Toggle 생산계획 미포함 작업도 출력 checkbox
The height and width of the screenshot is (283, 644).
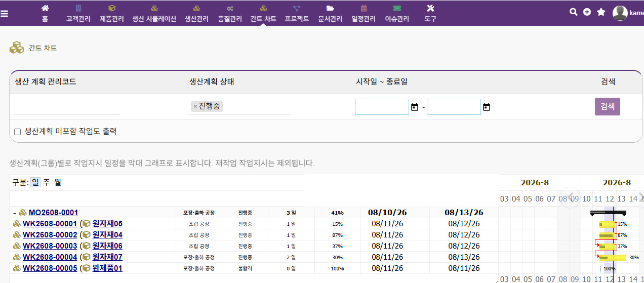pyautogui.click(x=17, y=132)
